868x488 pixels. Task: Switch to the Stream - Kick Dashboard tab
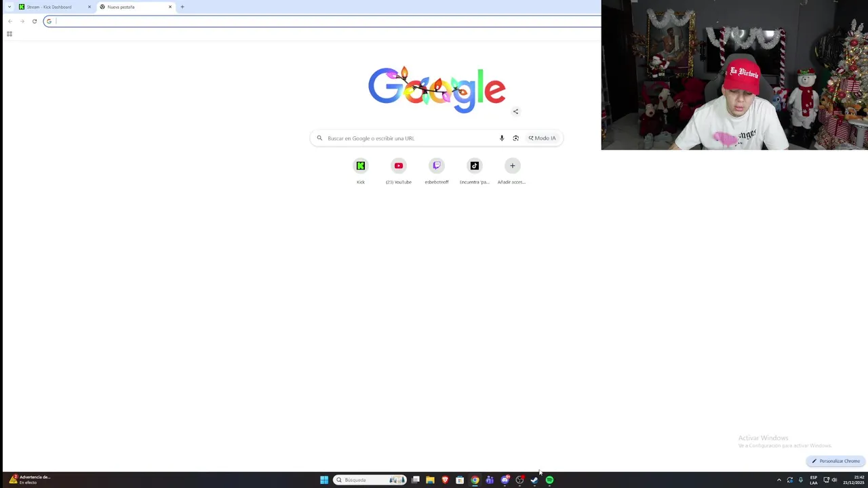point(54,7)
